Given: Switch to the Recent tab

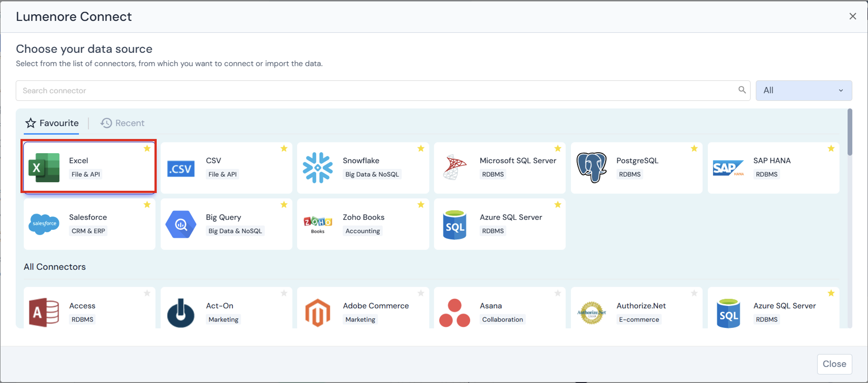Looking at the screenshot, I should [x=122, y=123].
